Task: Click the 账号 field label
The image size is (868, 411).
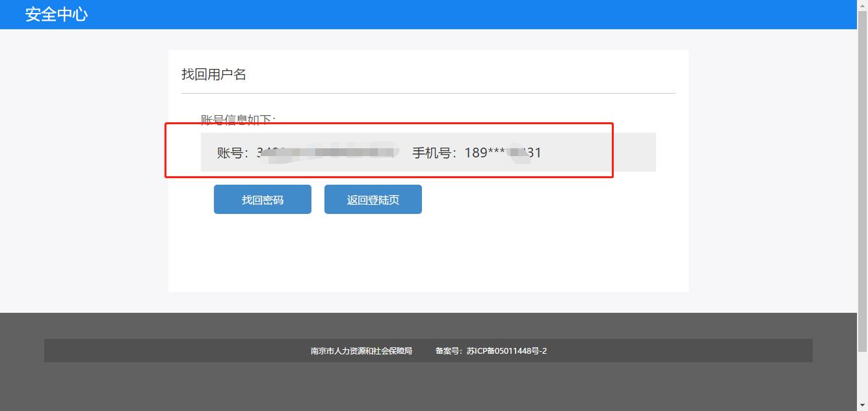Action: point(230,153)
